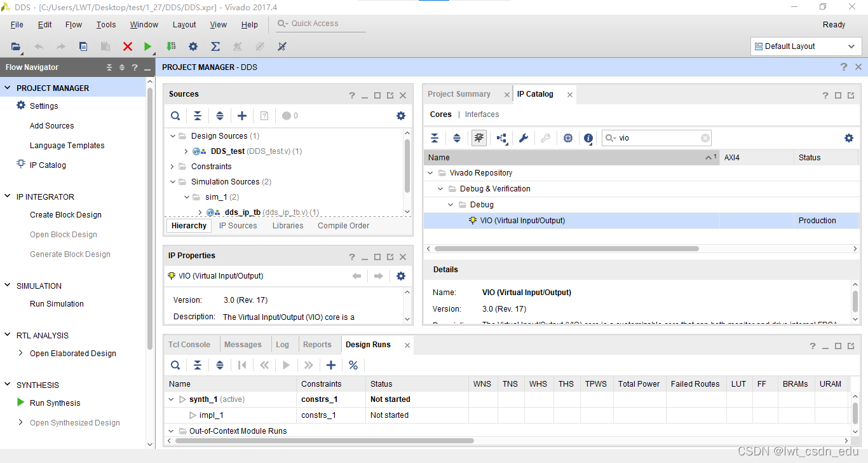This screenshot has height=463, width=868.
Task: Expand the Constraints tree node
Action: (x=172, y=167)
